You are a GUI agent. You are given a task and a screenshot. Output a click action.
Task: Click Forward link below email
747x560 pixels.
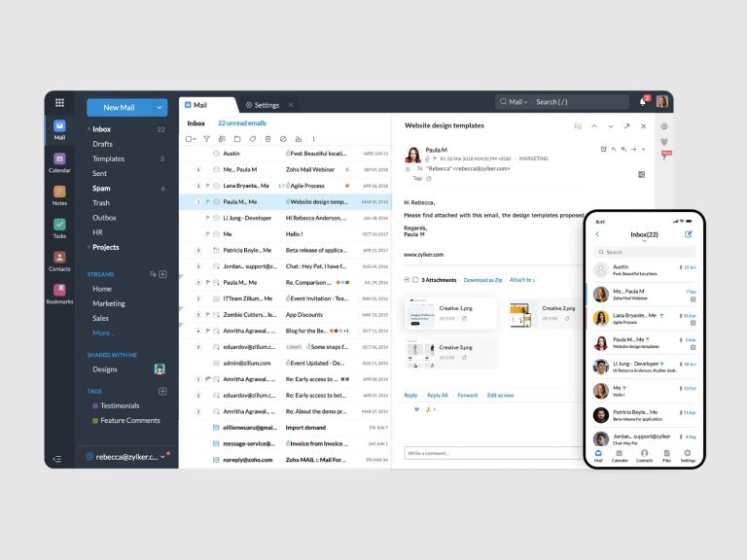coord(467,396)
